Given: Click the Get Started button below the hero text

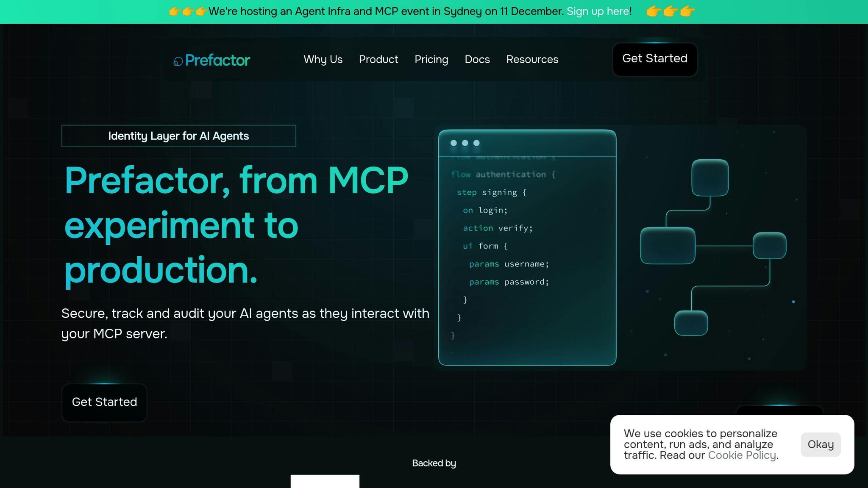Looking at the screenshot, I should click(104, 402).
